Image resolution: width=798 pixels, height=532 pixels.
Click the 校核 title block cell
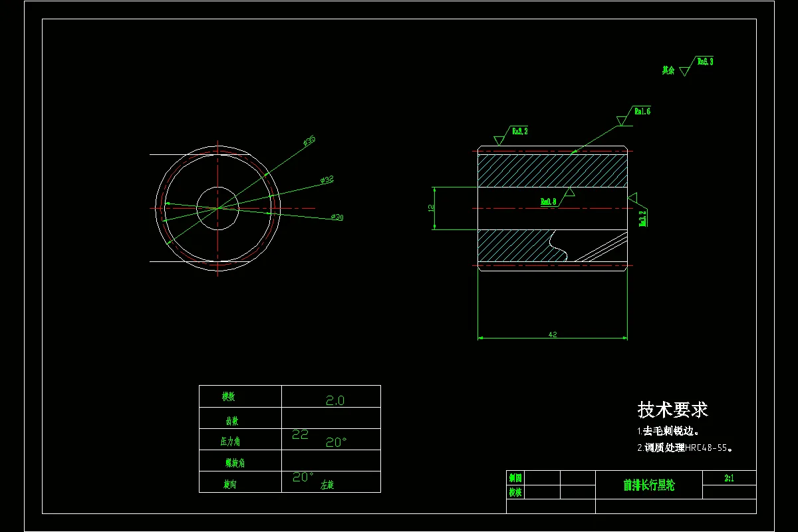pos(515,493)
